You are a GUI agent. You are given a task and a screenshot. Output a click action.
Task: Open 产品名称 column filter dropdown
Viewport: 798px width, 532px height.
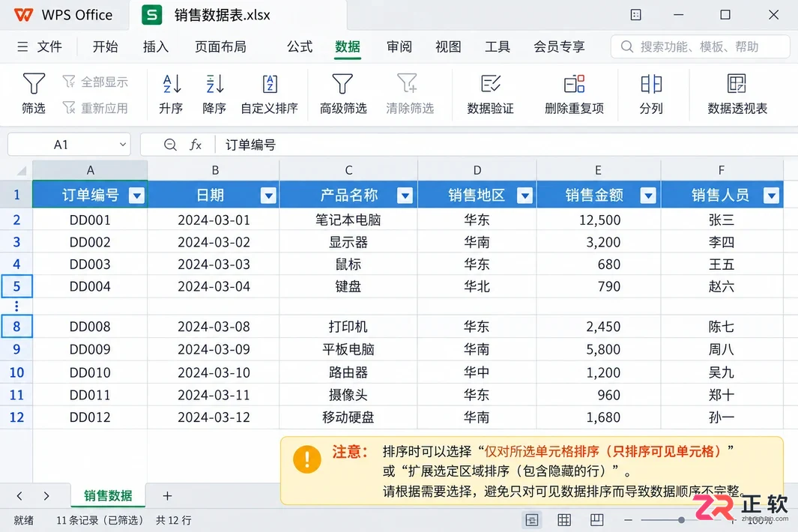click(405, 195)
